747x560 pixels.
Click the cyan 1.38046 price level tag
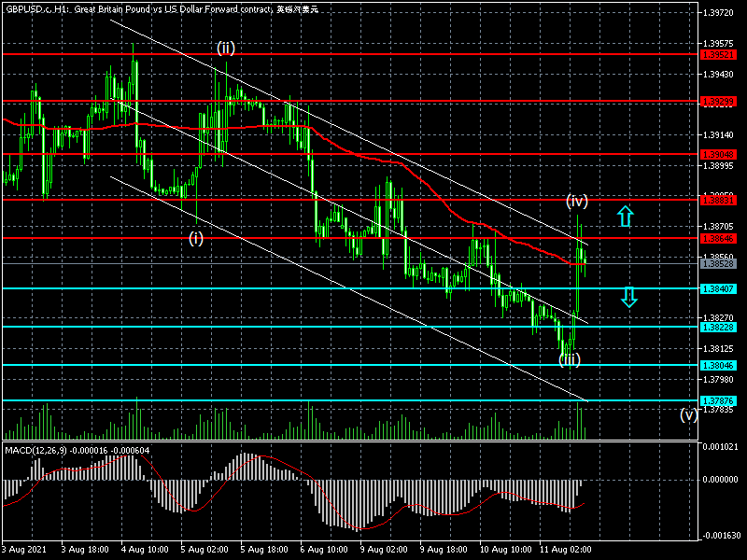(x=718, y=365)
